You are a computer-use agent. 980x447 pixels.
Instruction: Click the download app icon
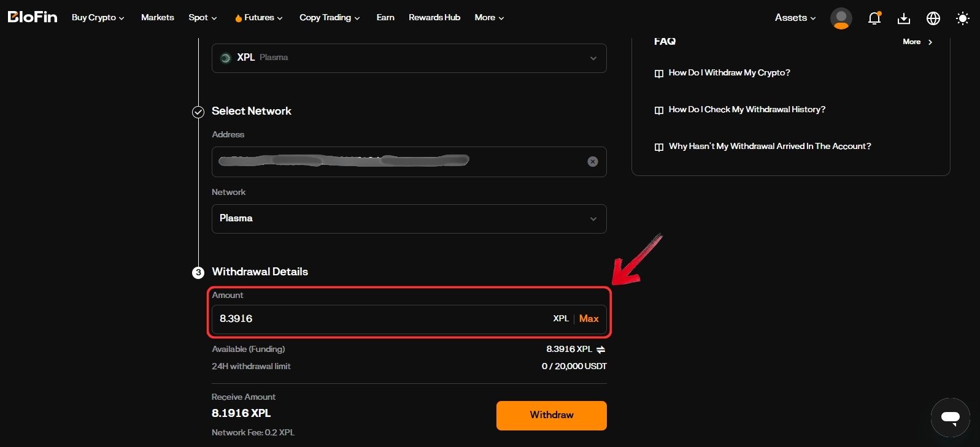pos(904,18)
